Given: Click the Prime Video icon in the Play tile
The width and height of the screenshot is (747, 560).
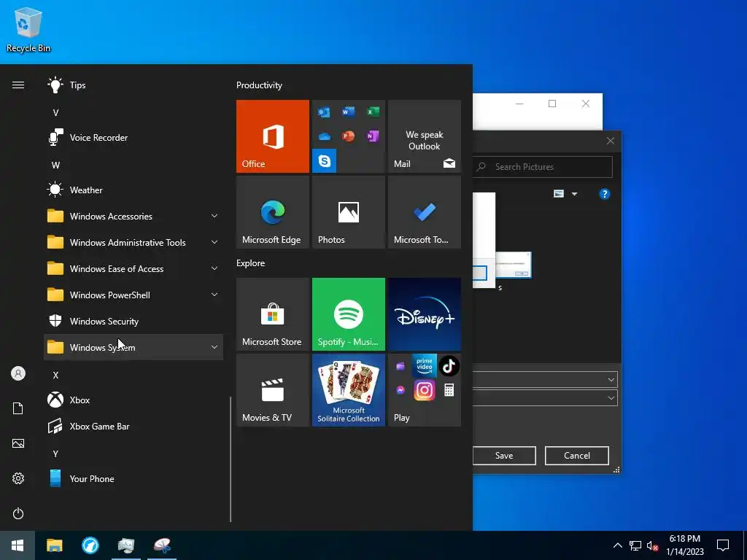Looking at the screenshot, I should (425, 366).
